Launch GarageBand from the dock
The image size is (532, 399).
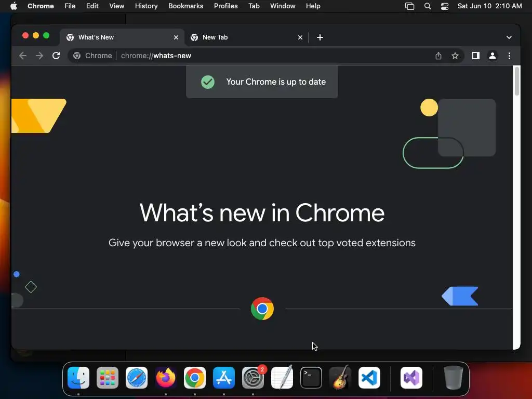coord(340,378)
